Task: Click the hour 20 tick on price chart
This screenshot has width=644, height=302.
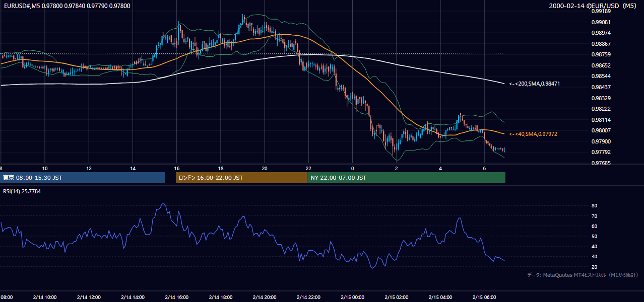Action: (265, 168)
